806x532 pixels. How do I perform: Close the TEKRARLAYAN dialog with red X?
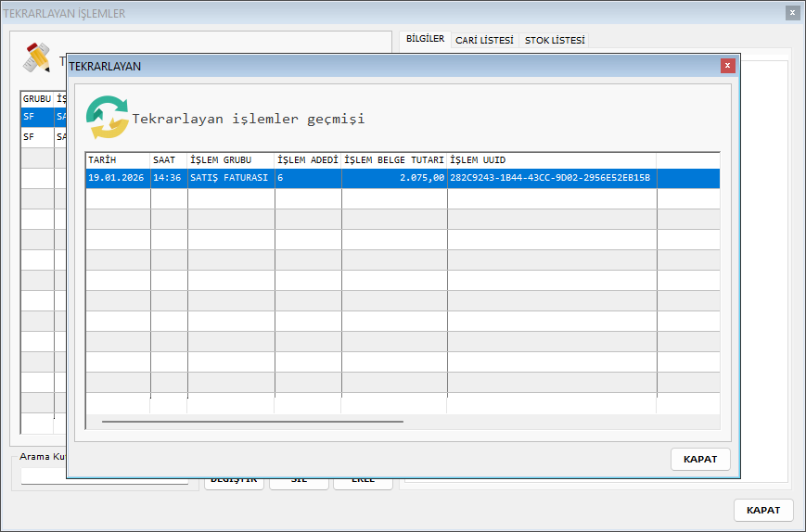click(x=728, y=65)
